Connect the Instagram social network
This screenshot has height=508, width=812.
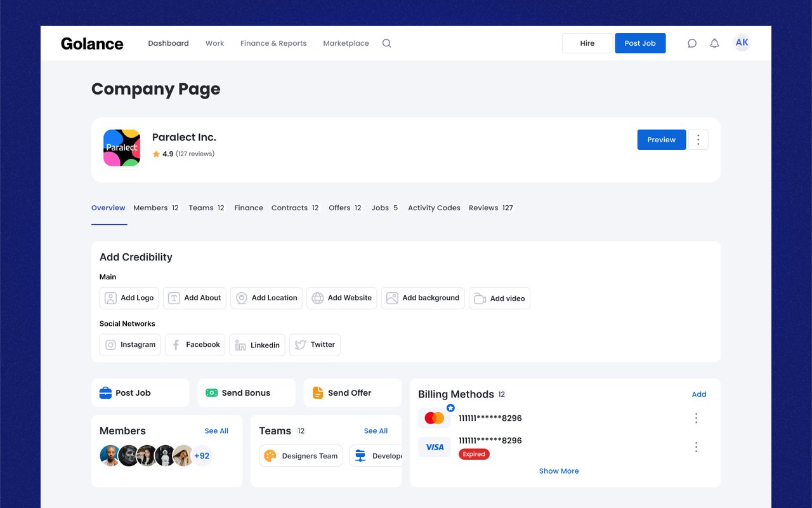click(x=130, y=345)
